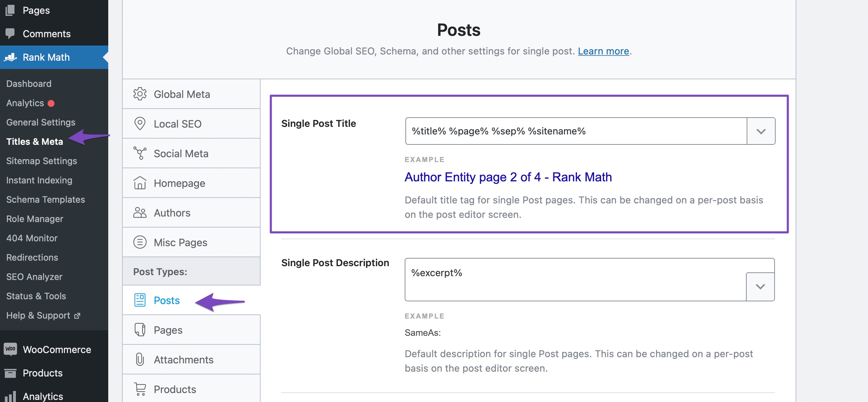Click the Global Meta gear icon
The height and width of the screenshot is (402, 868).
click(x=140, y=94)
